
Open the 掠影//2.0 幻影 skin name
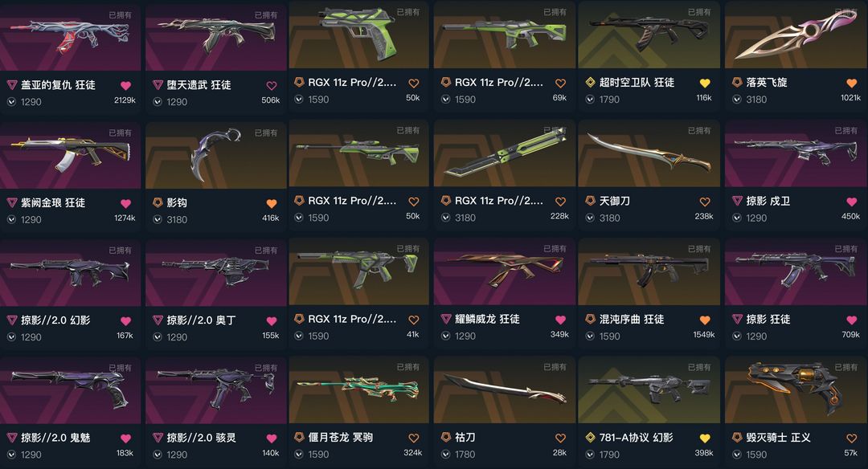tap(55, 320)
